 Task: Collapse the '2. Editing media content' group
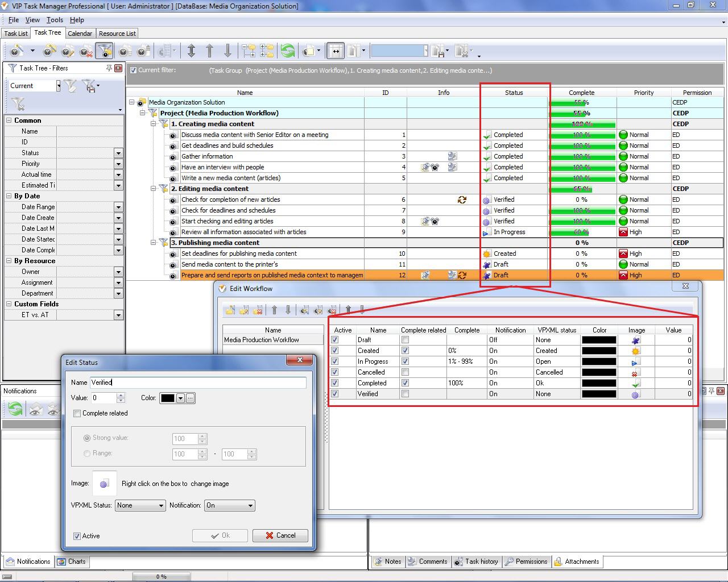pyautogui.click(x=154, y=189)
